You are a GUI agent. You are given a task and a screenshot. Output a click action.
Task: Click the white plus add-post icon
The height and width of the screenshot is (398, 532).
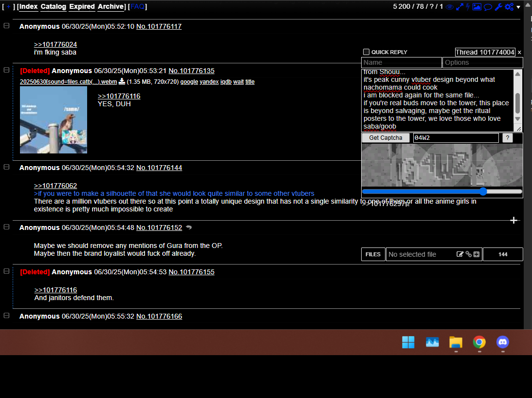(x=514, y=220)
